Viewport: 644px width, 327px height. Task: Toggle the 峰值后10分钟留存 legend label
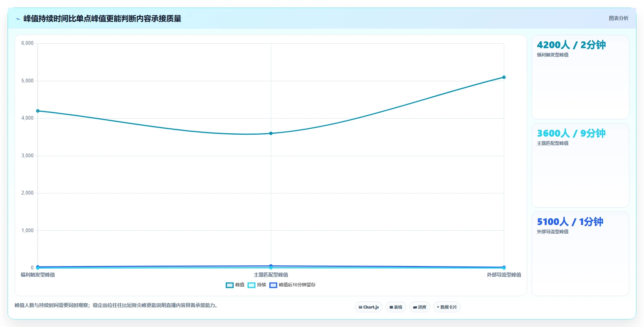click(x=297, y=285)
